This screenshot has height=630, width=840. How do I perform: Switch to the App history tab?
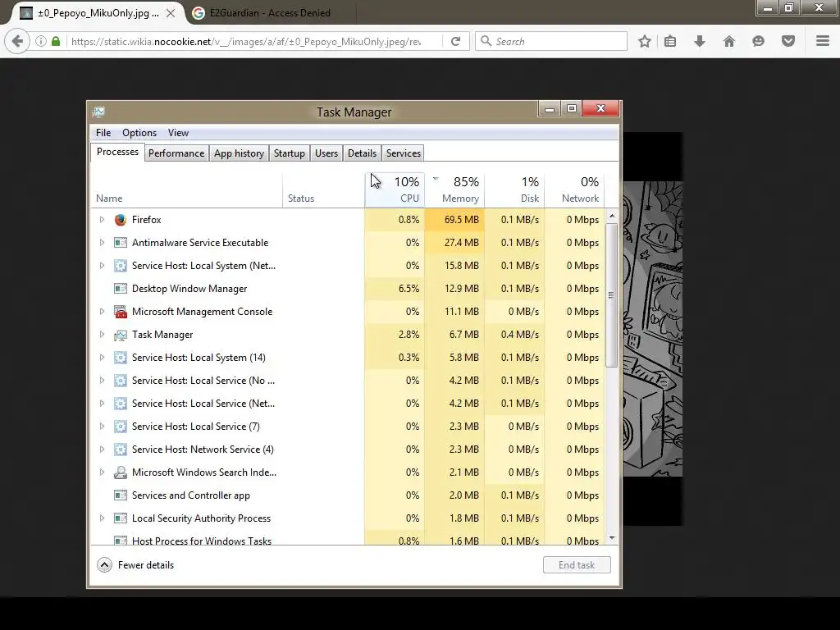[x=239, y=153]
